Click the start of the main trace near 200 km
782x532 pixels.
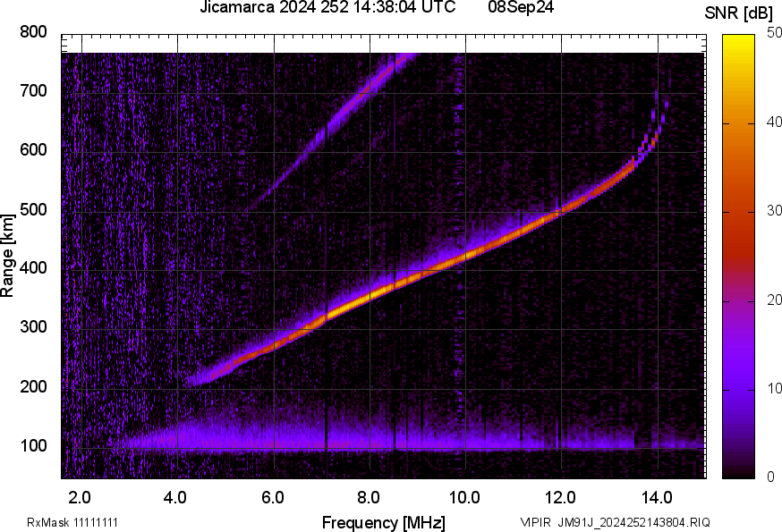(197, 377)
